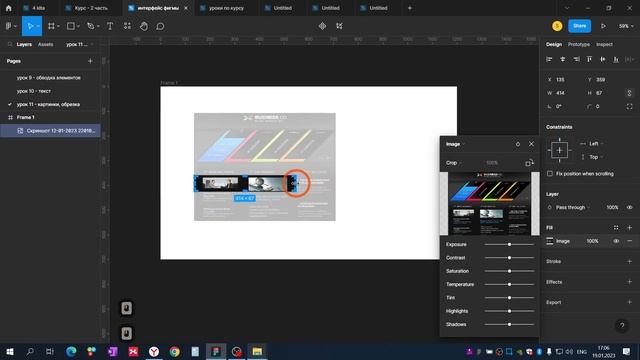640x360 pixels.
Task: Open the zoom level dropdown
Action: pos(626,26)
